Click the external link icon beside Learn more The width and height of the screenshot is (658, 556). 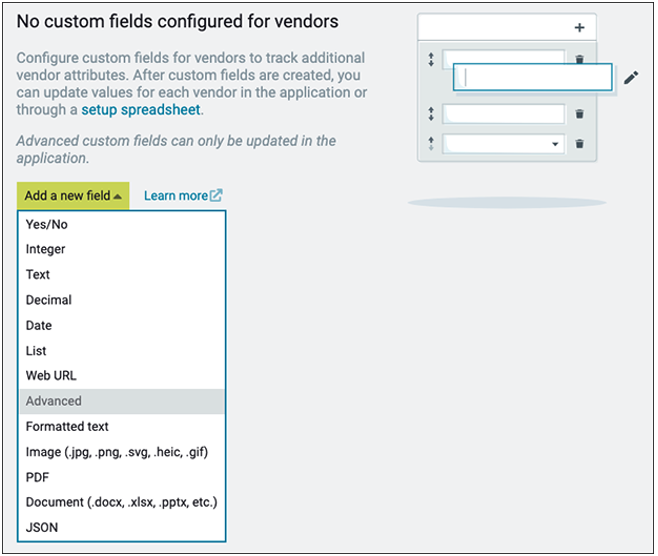click(217, 196)
